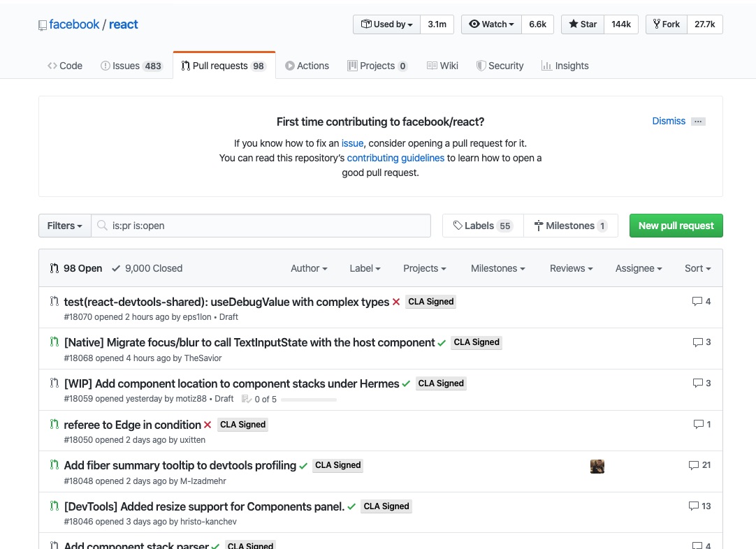Viewport: 756px width, 549px height.
Task: Click green check status on Native Migrate focus/blur PR
Action: coord(442,343)
